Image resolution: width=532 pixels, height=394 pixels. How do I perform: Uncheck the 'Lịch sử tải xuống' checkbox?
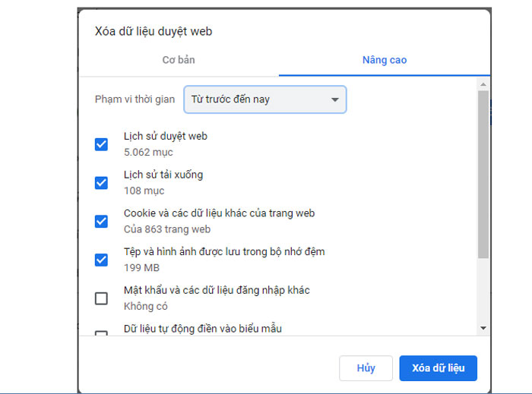pyautogui.click(x=101, y=182)
